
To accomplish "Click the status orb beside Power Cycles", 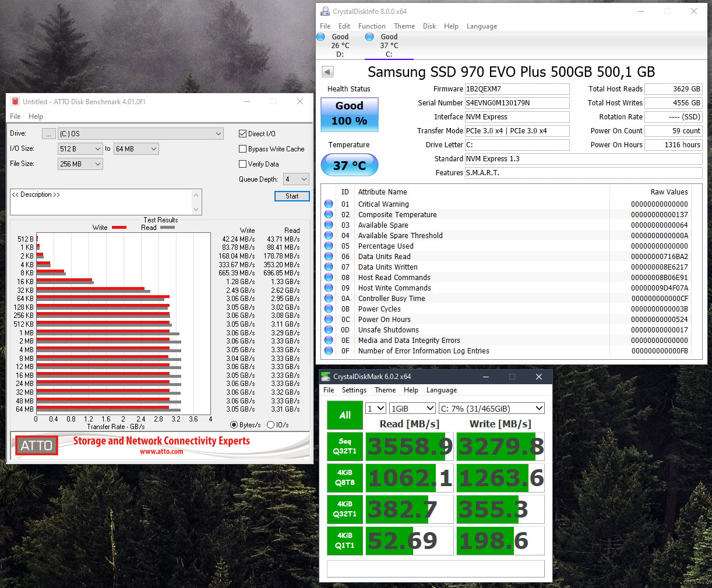I will click(329, 309).
